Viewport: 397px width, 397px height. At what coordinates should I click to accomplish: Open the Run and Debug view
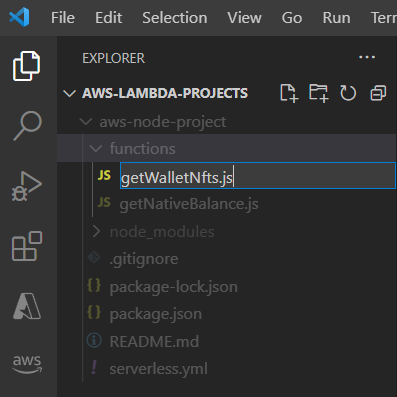coord(27,186)
